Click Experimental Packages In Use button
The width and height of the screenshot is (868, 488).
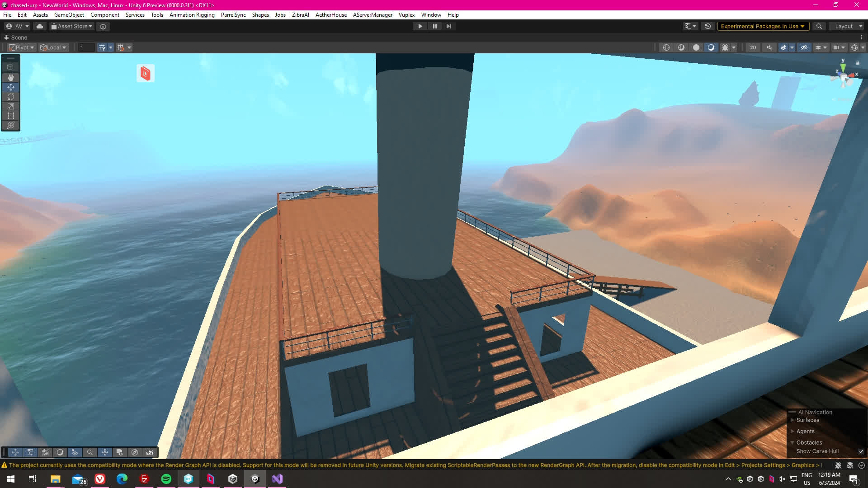762,26
